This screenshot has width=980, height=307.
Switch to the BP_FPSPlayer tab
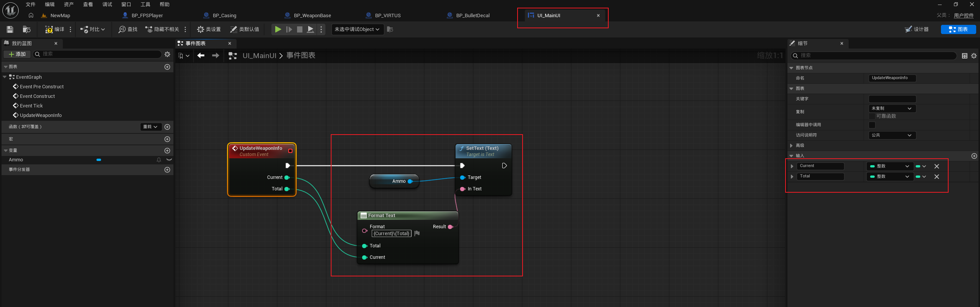[x=147, y=16]
